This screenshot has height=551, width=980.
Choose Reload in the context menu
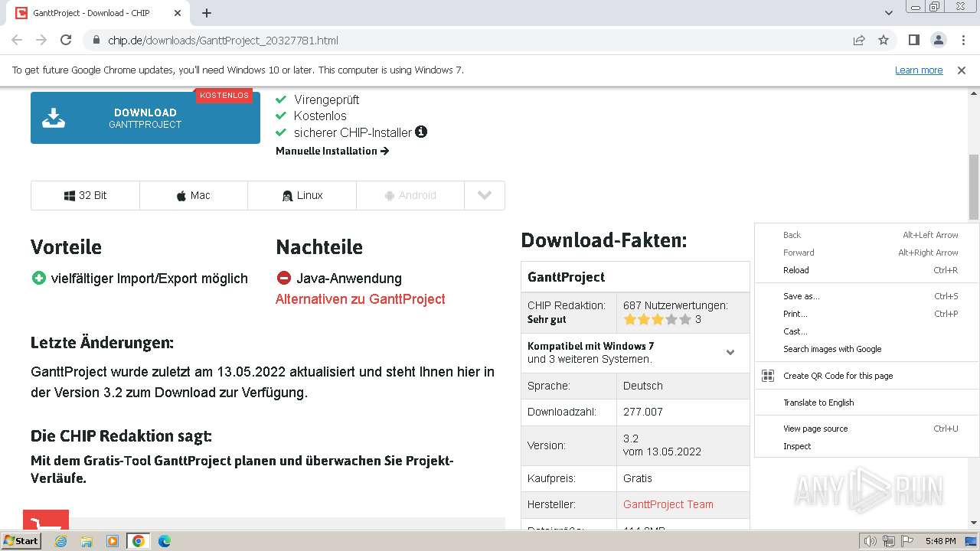867,270
